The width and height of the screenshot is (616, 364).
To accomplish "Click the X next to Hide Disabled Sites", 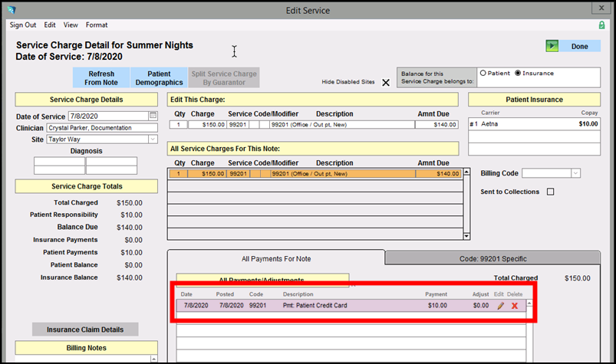I will tap(386, 82).
